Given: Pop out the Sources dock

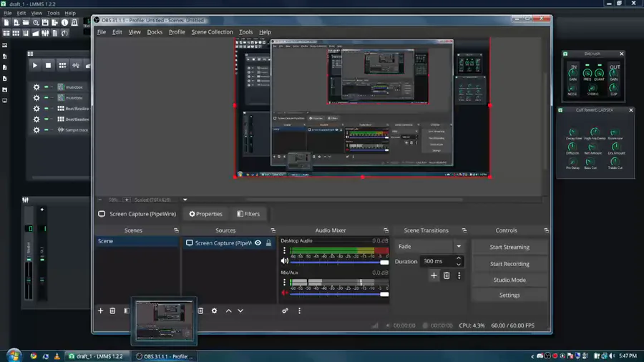Looking at the screenshot, I should 273,230.
